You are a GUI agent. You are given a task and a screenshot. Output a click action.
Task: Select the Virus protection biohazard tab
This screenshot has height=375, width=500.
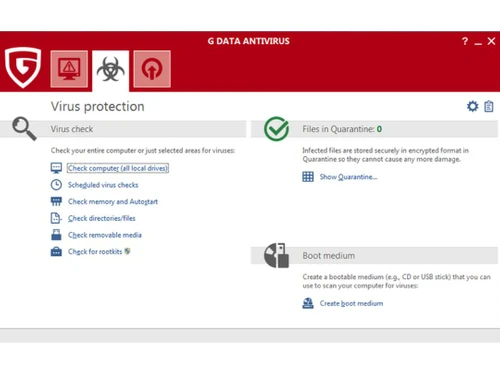tap(111, 70)
